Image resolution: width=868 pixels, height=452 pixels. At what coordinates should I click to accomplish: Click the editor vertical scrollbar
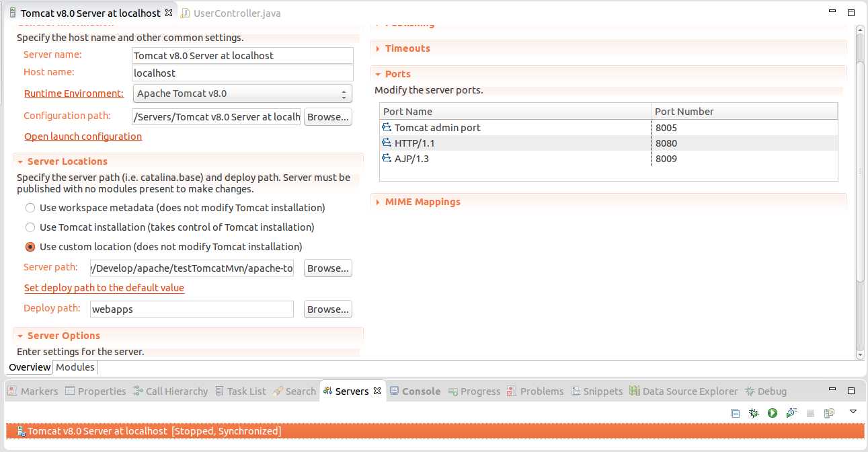coord(861,172)
